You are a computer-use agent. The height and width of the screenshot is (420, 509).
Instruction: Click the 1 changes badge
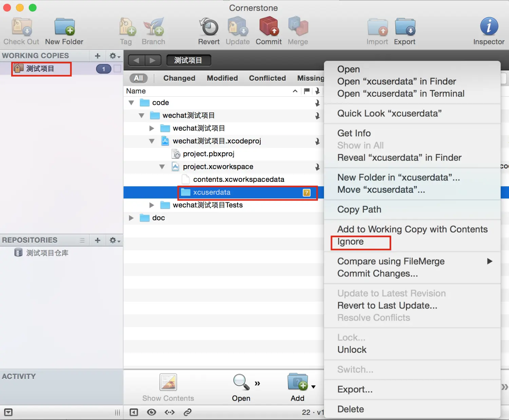pos(103,69)
